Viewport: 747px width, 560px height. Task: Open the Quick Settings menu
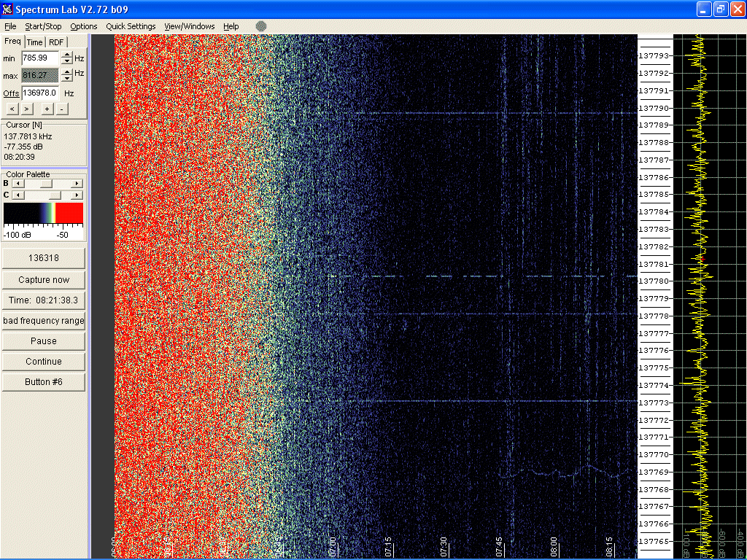pos(131,26)
